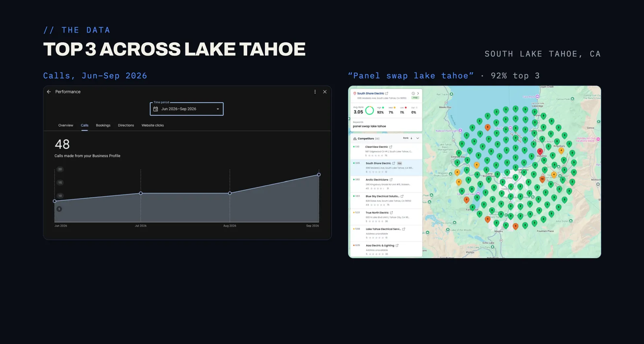This screenshot has width=644, height=344.
Task: Open external link icon beside South Shore Electric header
Action: pyautogui.click(x=387, y=93)
